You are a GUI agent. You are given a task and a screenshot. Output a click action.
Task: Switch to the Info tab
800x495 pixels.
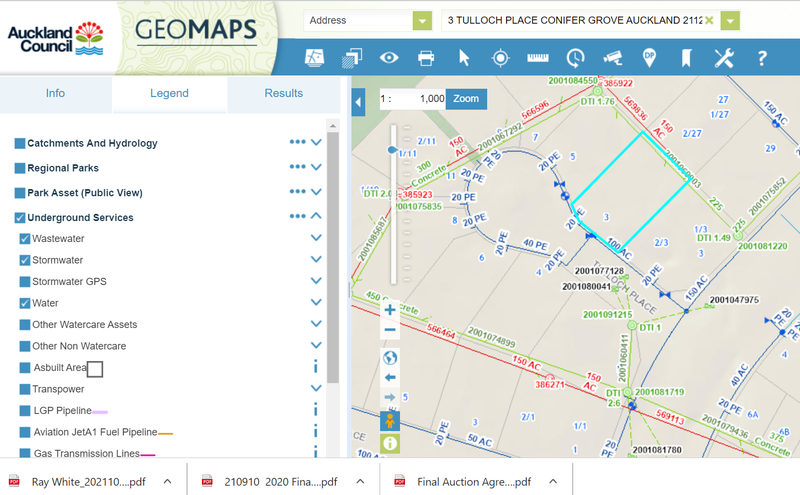[x=55, y=93]
